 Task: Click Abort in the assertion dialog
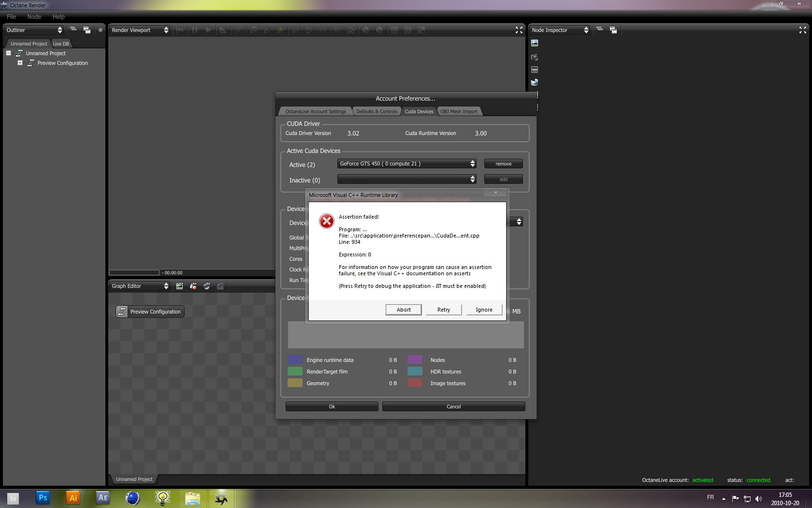coord(404,310)
